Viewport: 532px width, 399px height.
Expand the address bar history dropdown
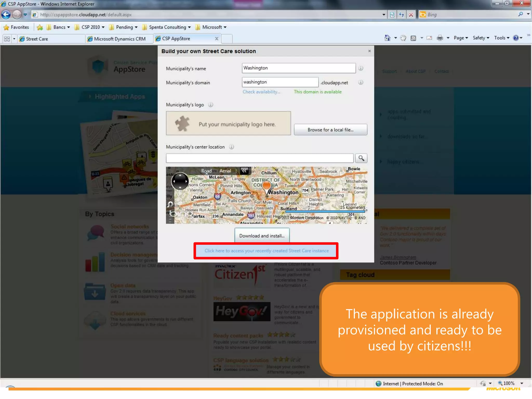[383, 15]
